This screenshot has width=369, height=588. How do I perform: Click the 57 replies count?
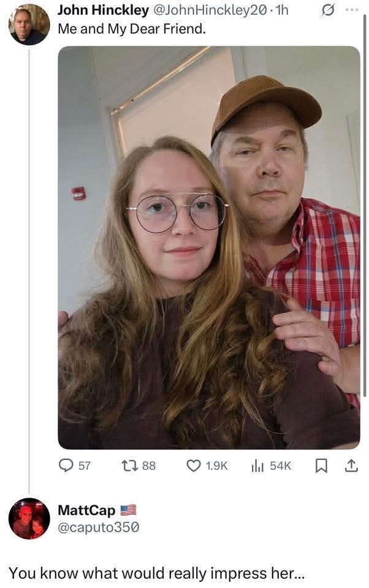(85, 466)
